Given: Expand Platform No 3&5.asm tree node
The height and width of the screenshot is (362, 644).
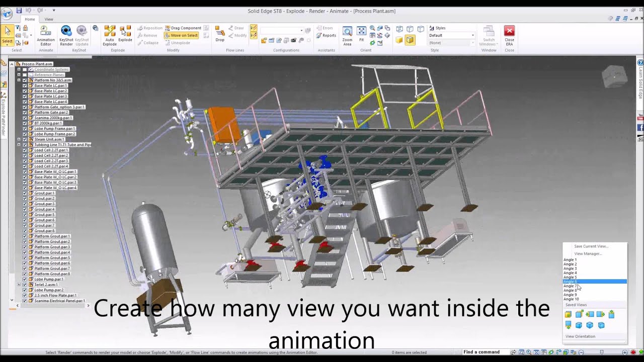Looking at the screenshot, I should click(19, 80).
